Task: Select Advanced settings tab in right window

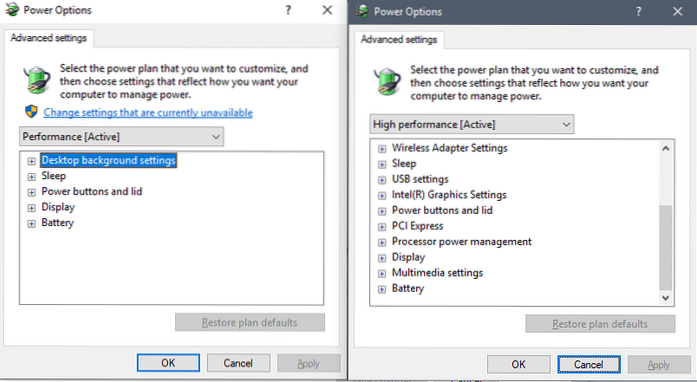Action: [399, 40]
